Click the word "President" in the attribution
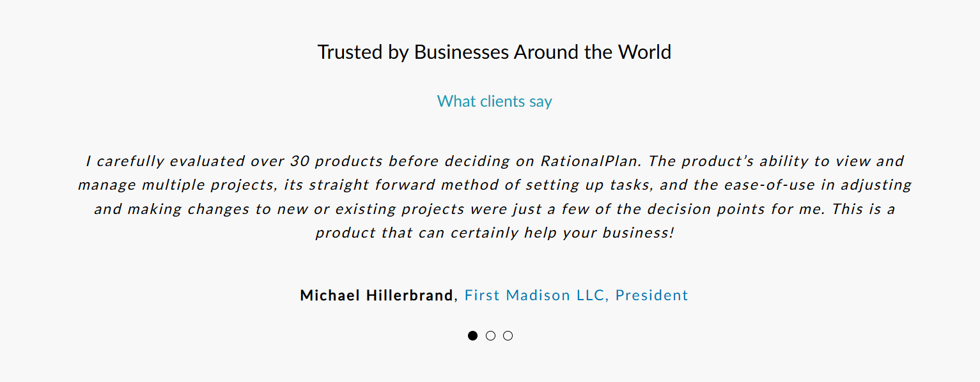Screen dimensions: 980x382 click(651, 295)
